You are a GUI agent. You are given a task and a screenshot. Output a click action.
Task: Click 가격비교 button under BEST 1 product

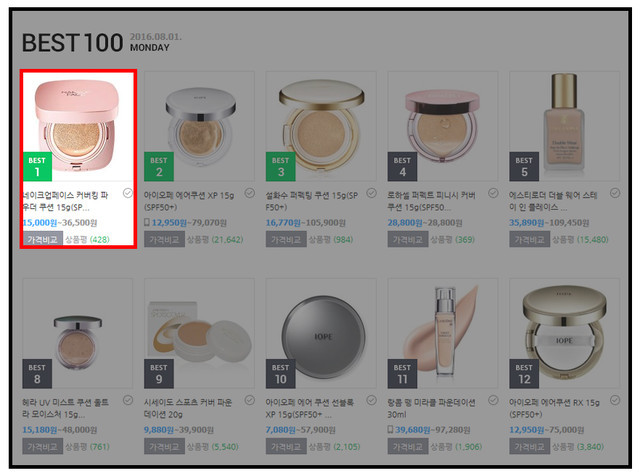[x=43, y=239]
